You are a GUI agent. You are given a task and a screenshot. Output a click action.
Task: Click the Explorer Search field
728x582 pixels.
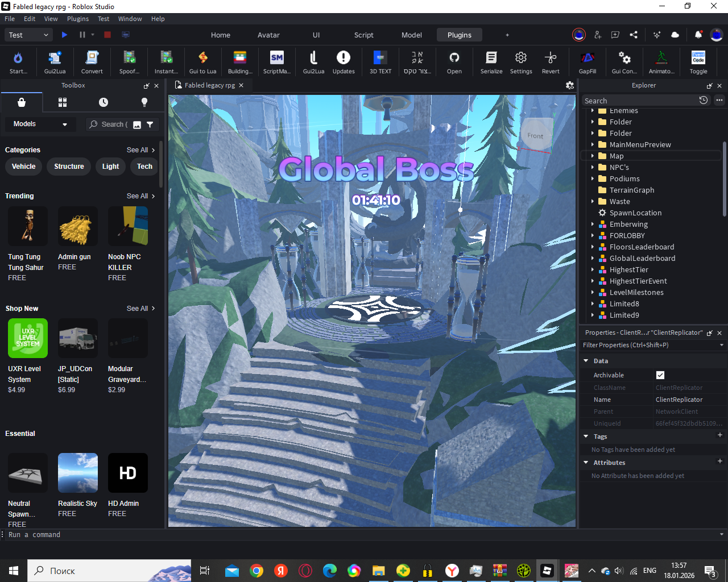point(639,101)
